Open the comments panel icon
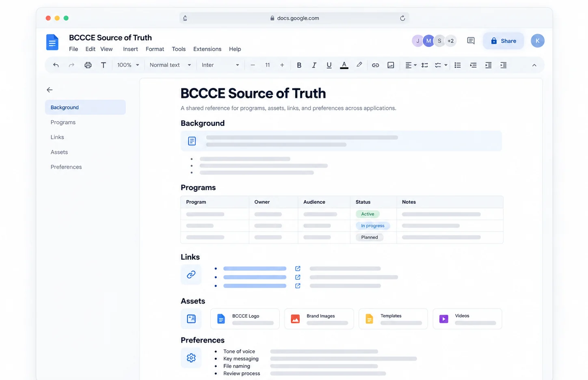The image size is (588, 380). click(x=471, y=41)
